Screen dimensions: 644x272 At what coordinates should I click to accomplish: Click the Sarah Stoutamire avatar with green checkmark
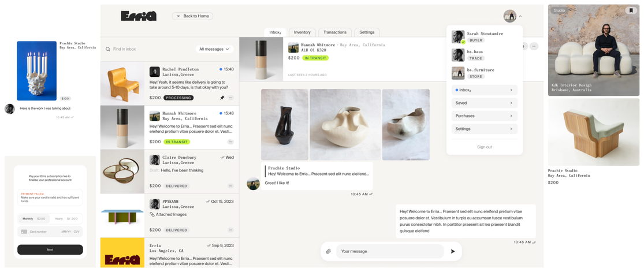[x=458, y=36]
